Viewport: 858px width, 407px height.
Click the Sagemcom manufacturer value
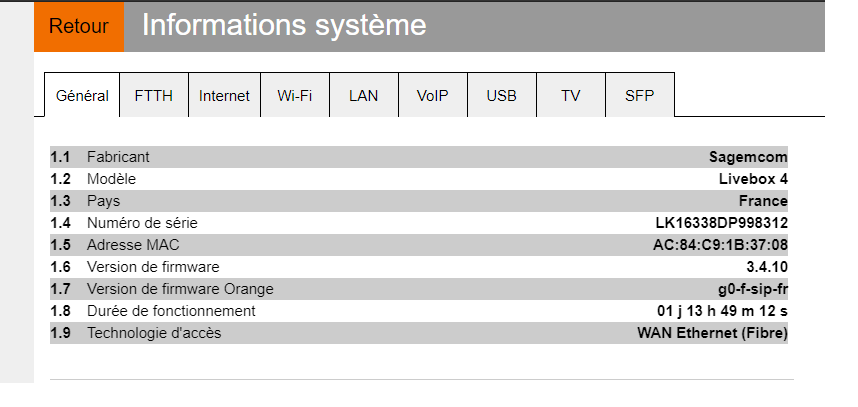pos(748,157)
